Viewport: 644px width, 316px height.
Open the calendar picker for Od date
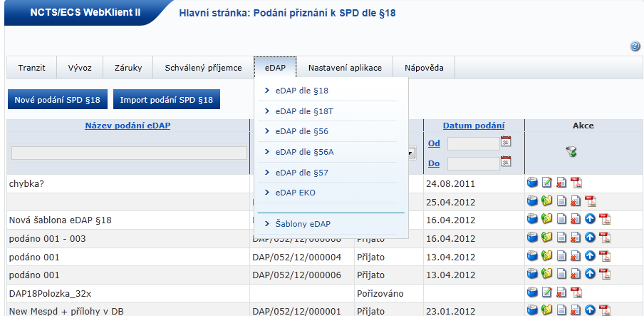(x=506, y=142)
